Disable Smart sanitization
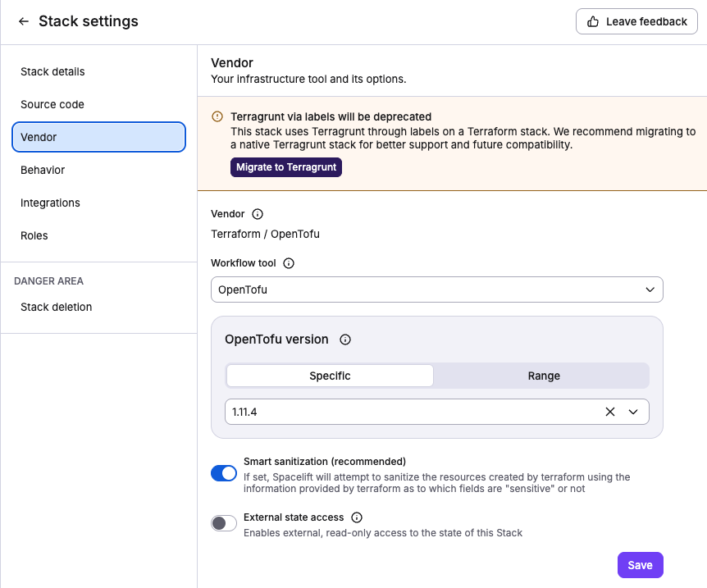 [224, 473]
